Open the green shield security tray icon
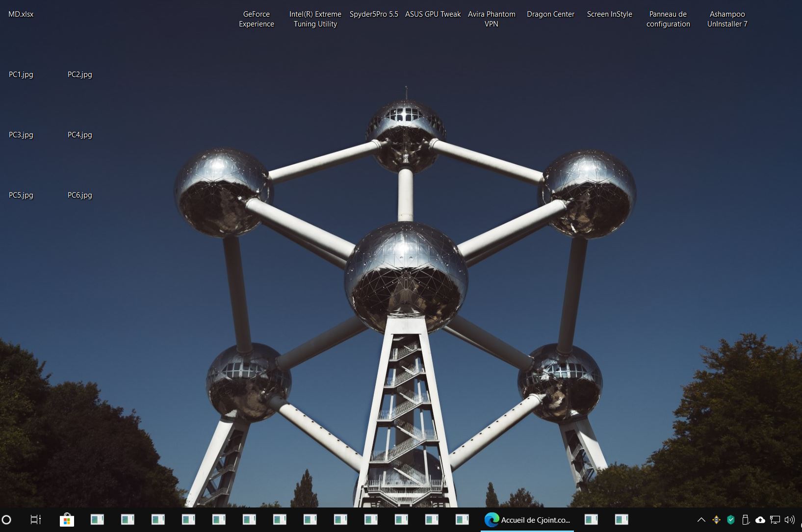This screenshot has height=532, width=802. [731, 520]
